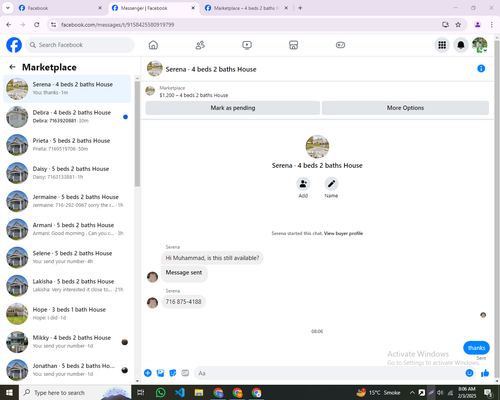This screenshot has height=400, width=500.
Task: Click the phone number message 716 875-4188
Action: [183, 302]
